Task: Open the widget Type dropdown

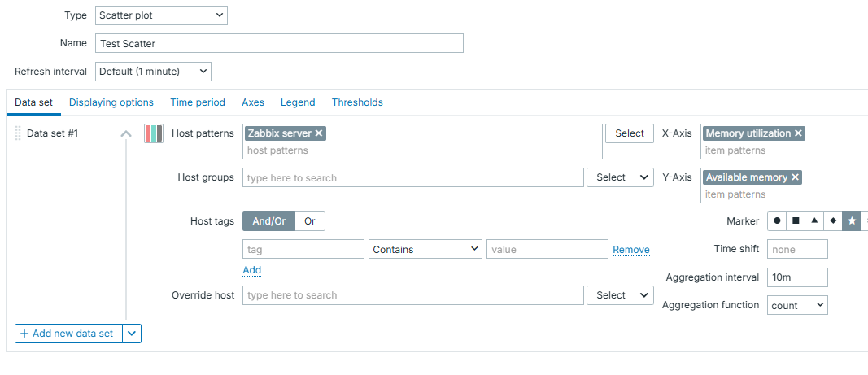Action: tap(161, 15)
